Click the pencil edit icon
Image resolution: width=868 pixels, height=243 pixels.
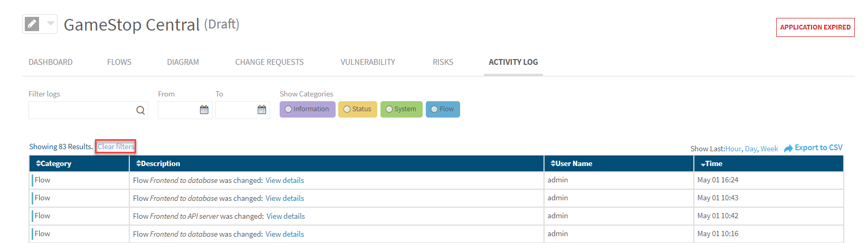32,24
